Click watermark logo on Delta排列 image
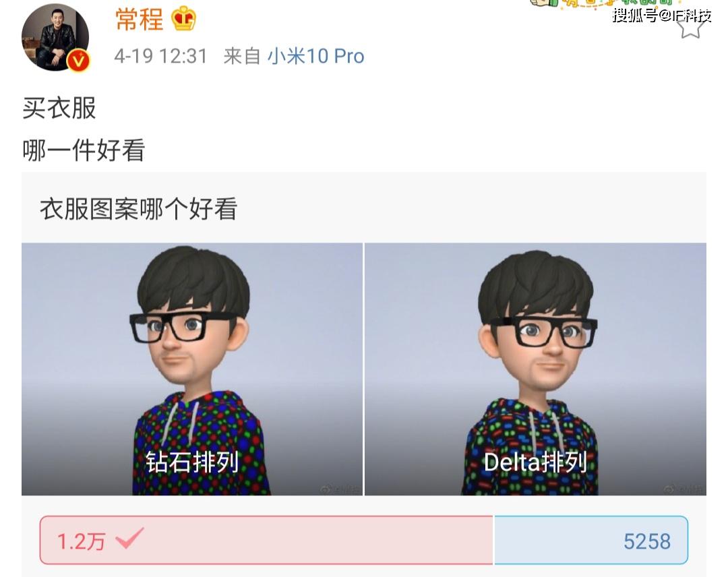Viewport: 728px width, 577px height. [x=684, y=489]
